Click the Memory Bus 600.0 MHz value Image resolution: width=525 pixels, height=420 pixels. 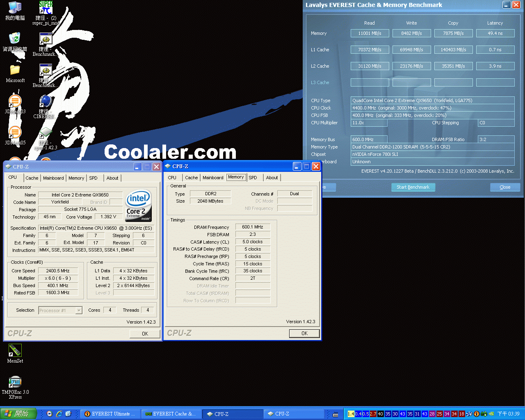[x=369, y=139]
